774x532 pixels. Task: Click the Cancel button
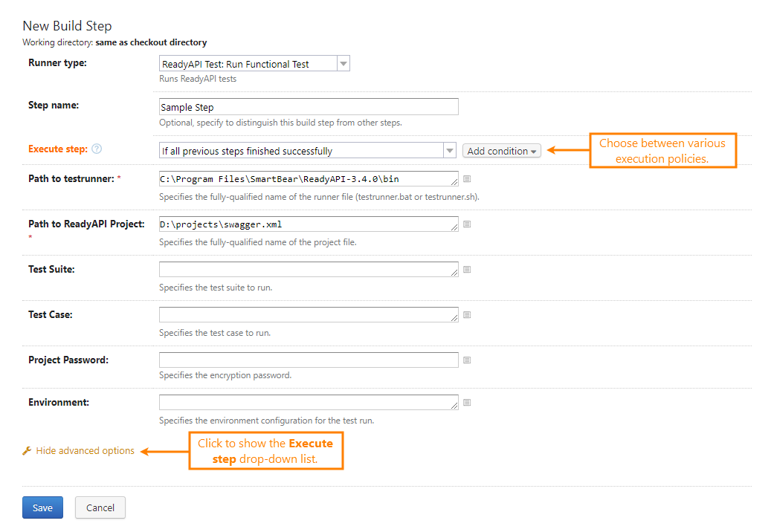(x=100, y=507)
